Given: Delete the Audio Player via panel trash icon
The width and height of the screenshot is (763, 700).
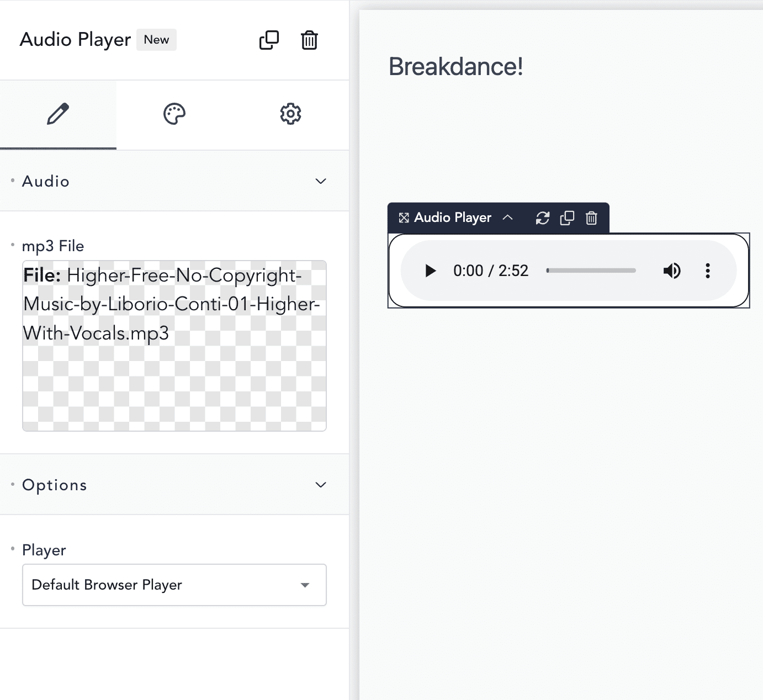Looking at the screenshot, I should pos(309,40).
